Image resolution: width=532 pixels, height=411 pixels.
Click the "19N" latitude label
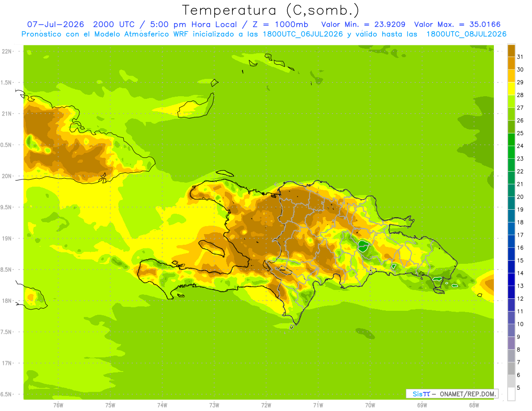click(x=8, y=239)
